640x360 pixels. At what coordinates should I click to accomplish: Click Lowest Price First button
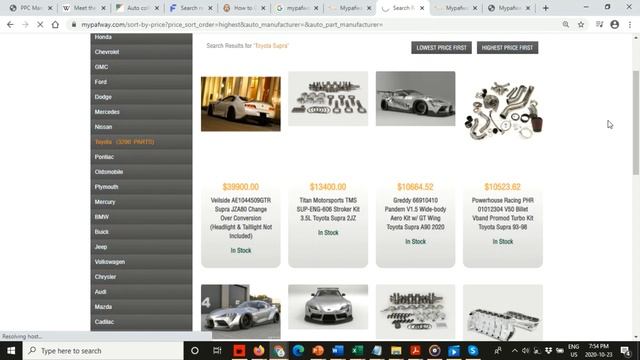point(441,48)
